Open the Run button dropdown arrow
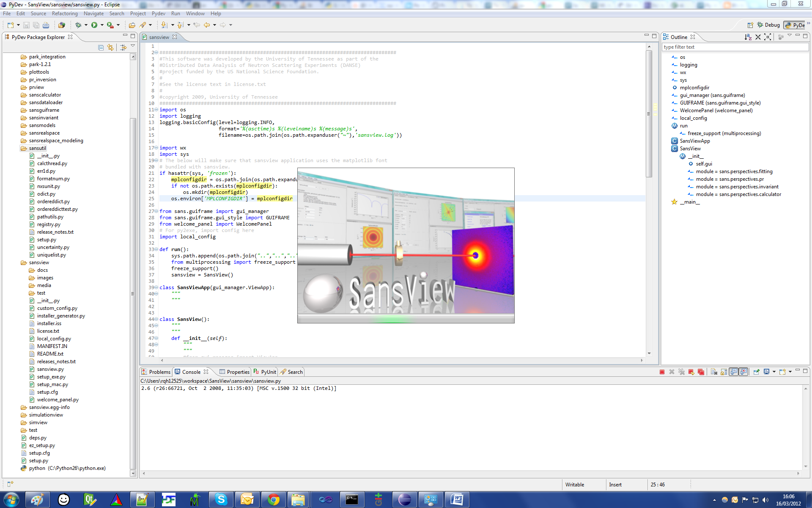Screen dimensions: 812x508 click(102, 25)
